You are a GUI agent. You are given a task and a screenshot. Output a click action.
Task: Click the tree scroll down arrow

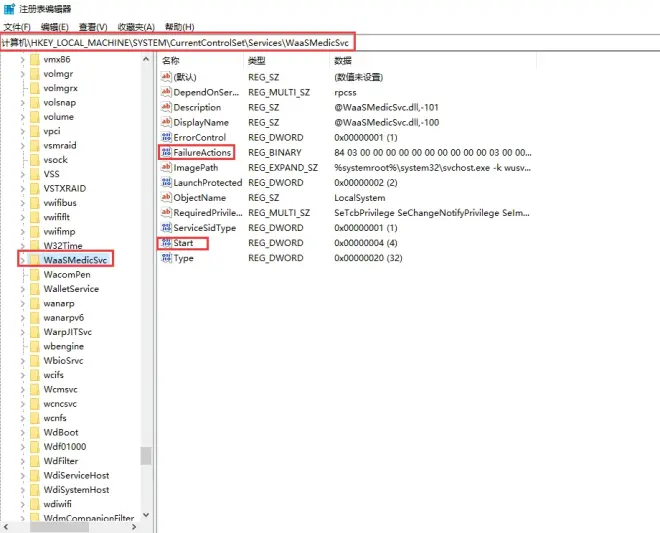(146, 514)
